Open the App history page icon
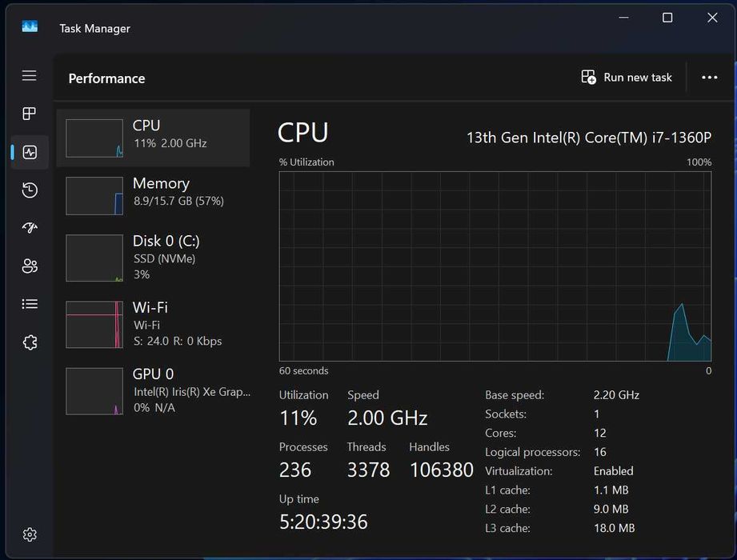 coord(30,190)
